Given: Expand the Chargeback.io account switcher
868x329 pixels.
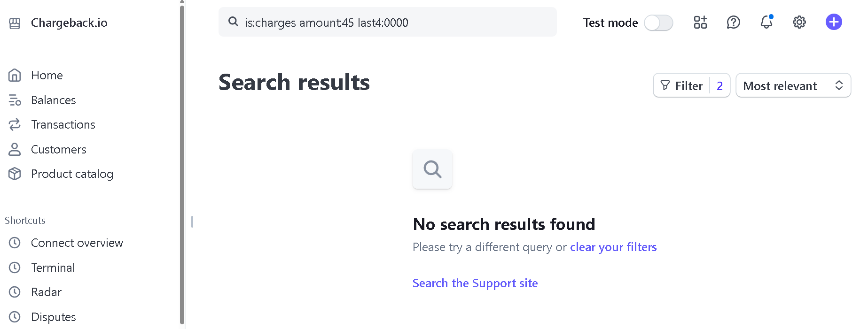Looking at the screenshot, I should click(x=69, y=23).
